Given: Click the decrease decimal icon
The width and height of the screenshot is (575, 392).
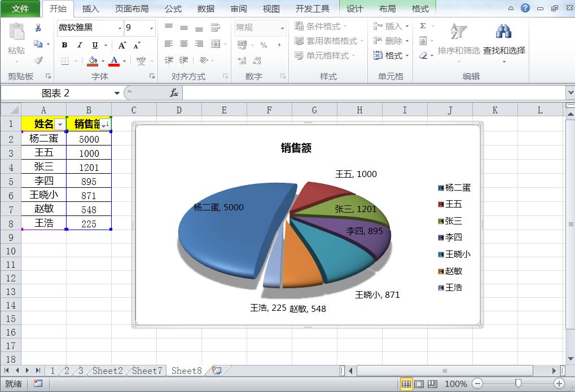Looking at the screenshot, I should (257, 60).
